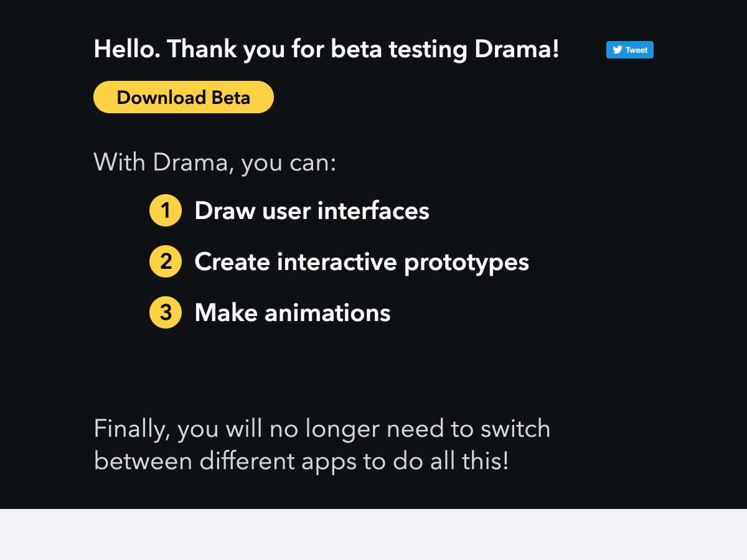
Task: Select the yellow number 2 badge
Action: [x=166, y=261]
